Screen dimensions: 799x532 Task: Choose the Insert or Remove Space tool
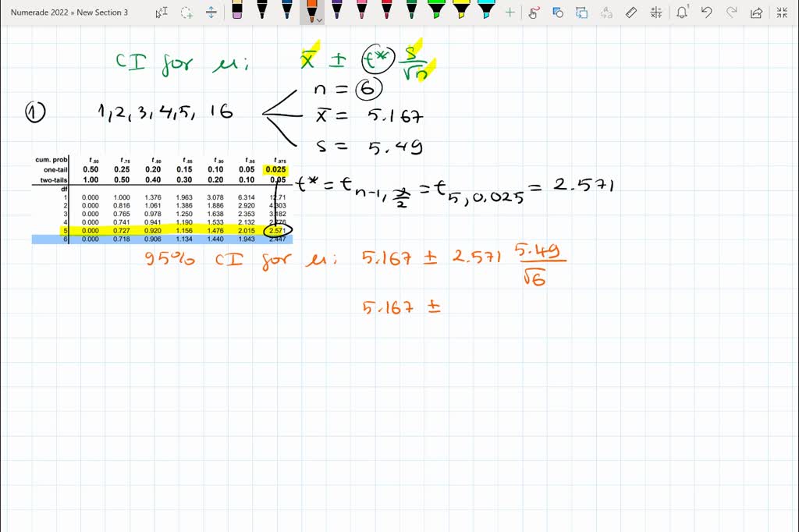point(211,12)
